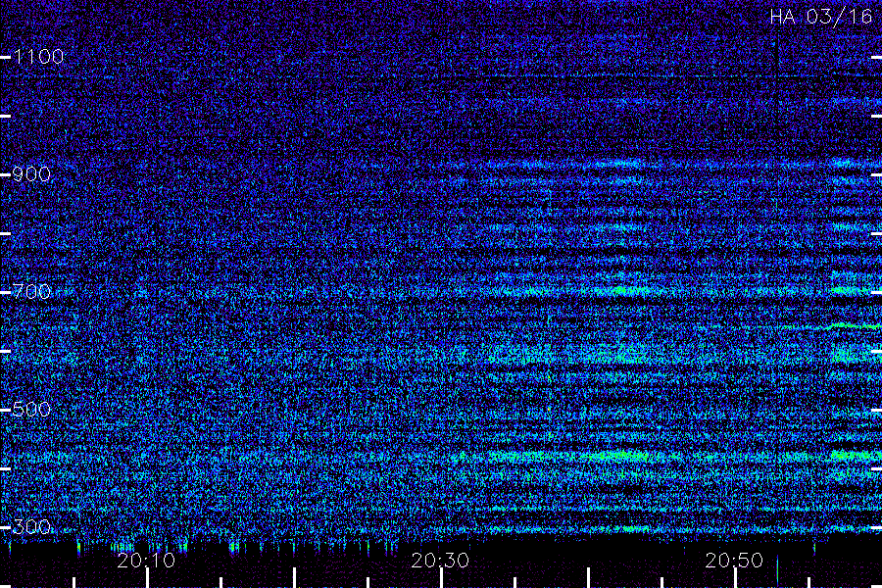882x588 pixels.
Task: Click the 700 frequency axis label
Action: tap(31, 291)
